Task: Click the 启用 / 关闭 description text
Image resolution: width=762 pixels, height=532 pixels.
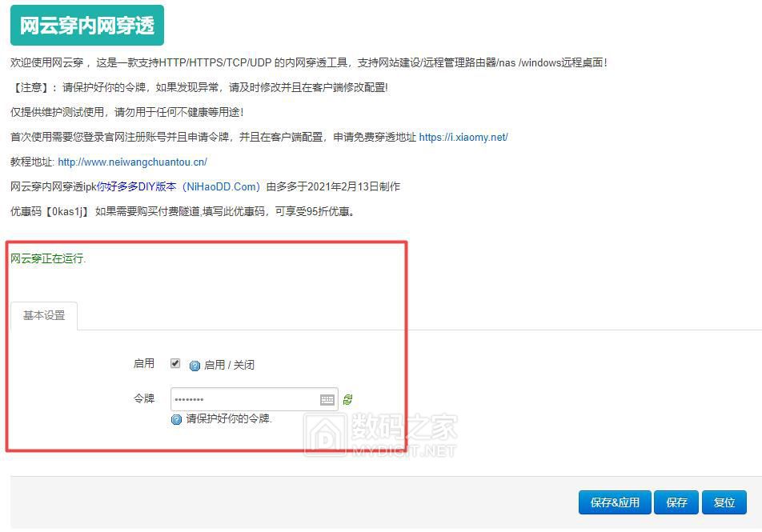Action: pyautogui.click(x=229, y=365)
